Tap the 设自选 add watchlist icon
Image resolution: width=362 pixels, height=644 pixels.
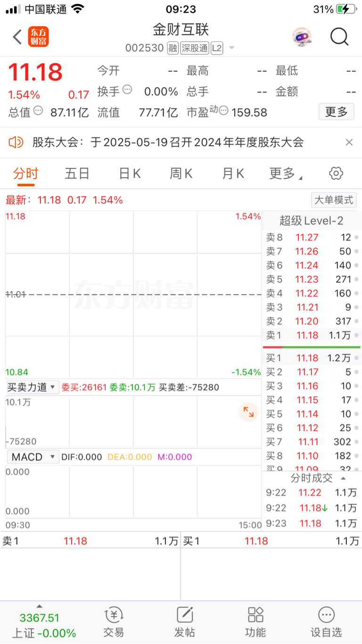[x=326, y=615]
